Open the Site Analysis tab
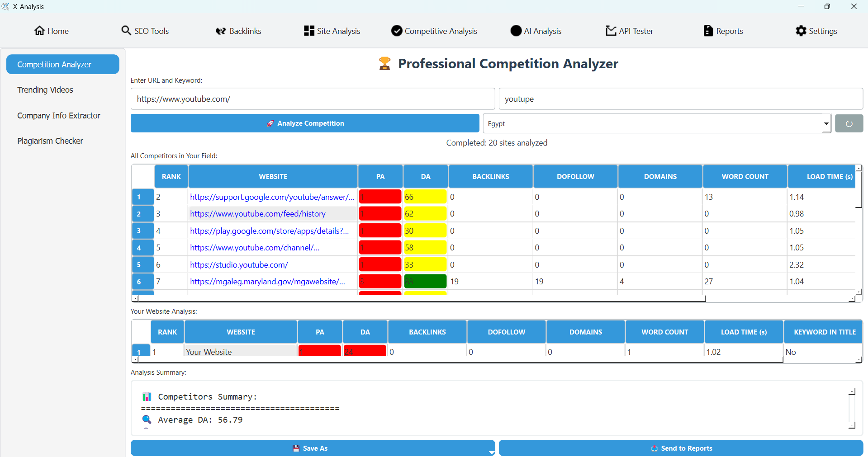The height and width of the screenshot is (457, 868). [x=332, y=31]
